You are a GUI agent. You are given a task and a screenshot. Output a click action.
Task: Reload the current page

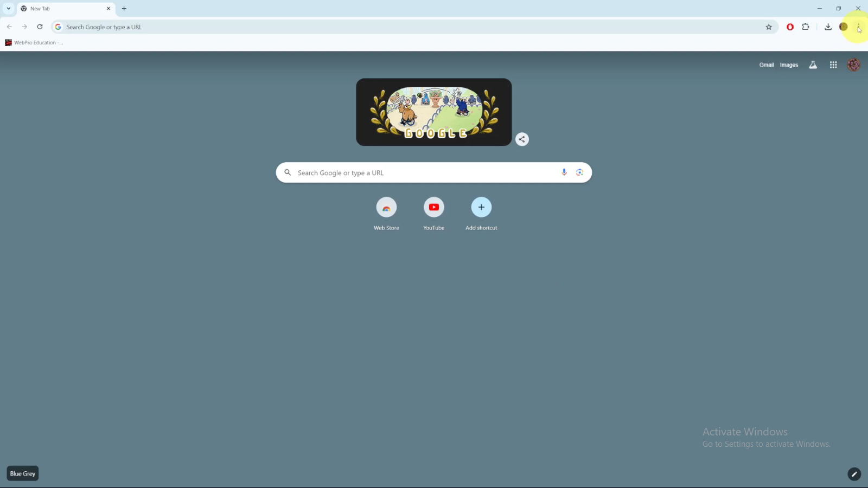40,27
